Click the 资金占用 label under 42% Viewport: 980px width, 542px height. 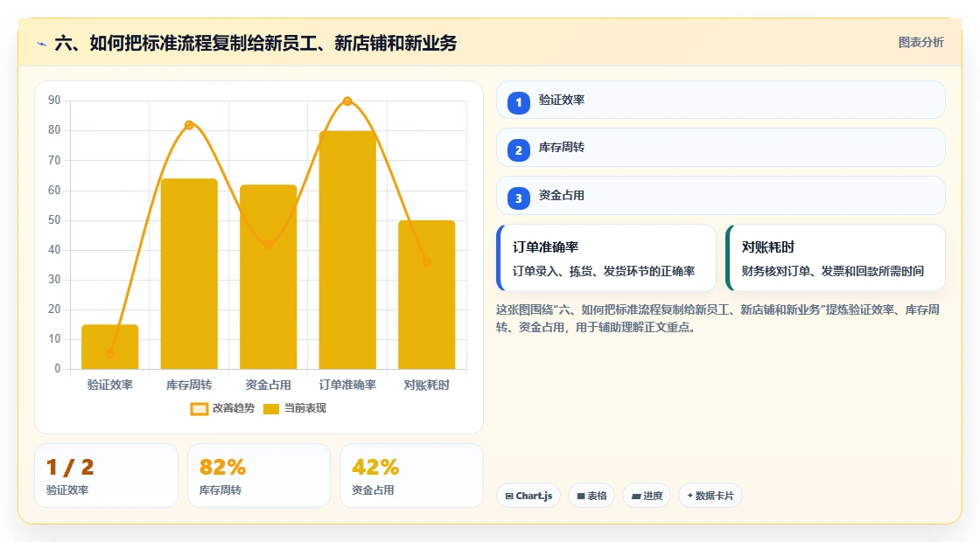(373, 490)
